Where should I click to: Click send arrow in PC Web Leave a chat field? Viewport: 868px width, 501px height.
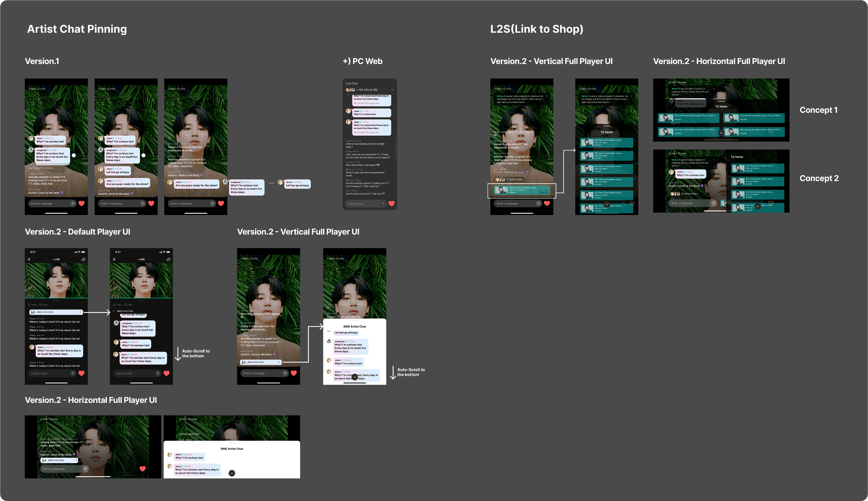[x=383, y=204]
